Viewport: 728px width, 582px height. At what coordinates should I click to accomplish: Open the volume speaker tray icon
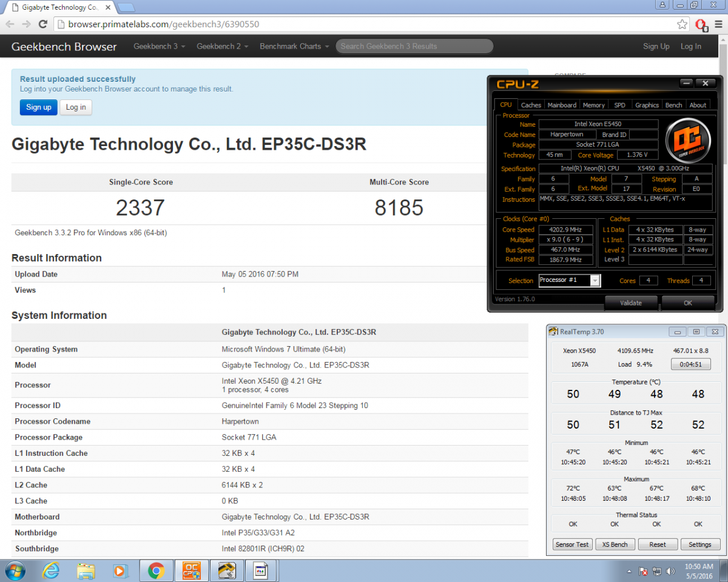coord(670,572)
